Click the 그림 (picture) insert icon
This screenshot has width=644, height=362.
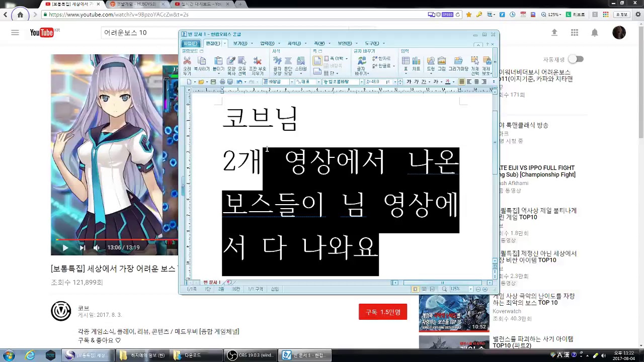442,64
